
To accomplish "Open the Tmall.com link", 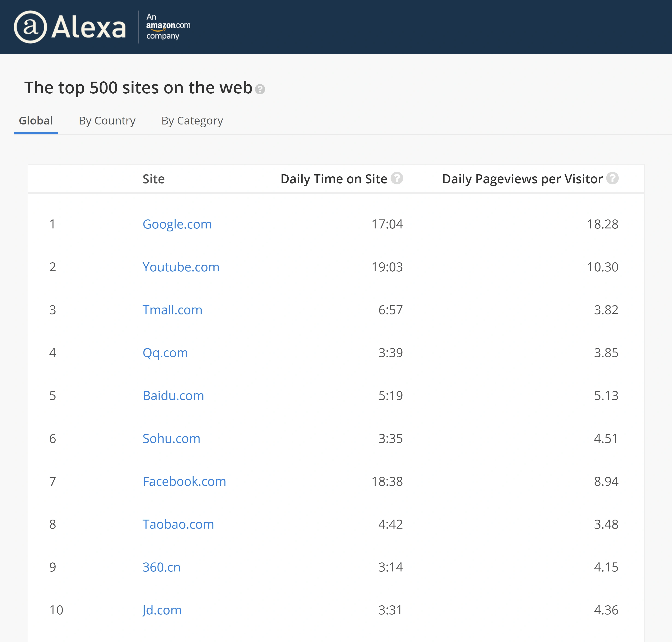I will [172, 310].
